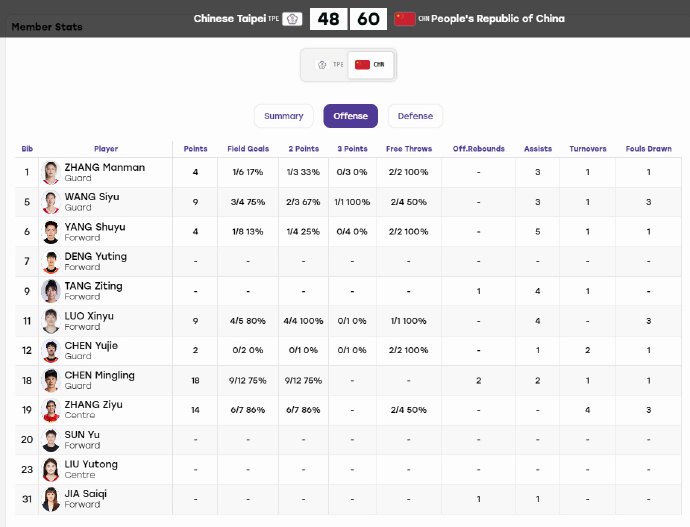Switch to the Summary tab

click(x=283, y=116)
